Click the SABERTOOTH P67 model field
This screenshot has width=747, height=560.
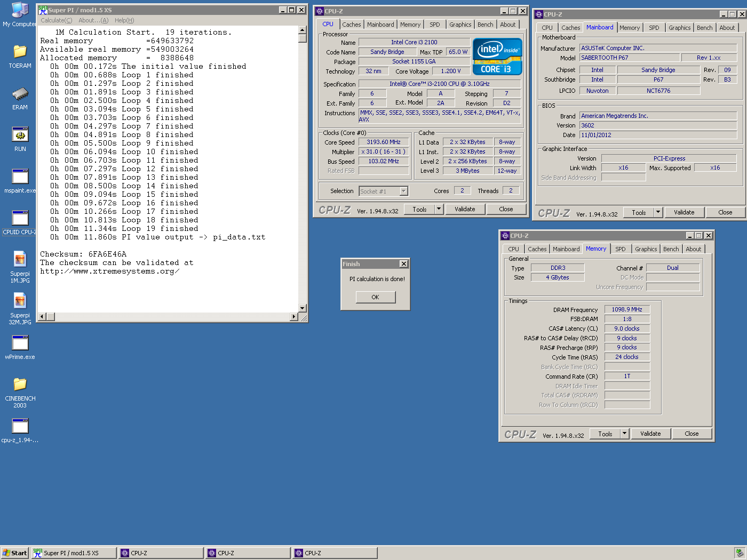(x=630, y=58)
